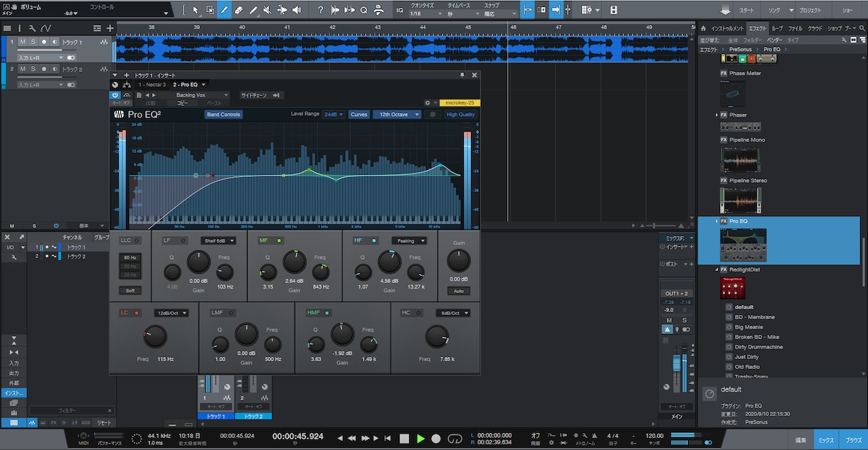Mute track 1 in the arrangement

tap(22, 42)
